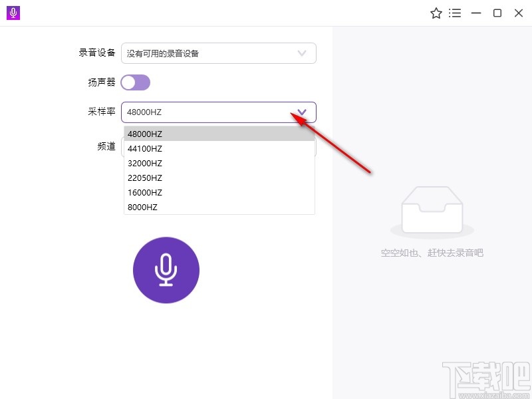Image resolution: width=532 pixels, height=399 pixels.
Task: Click the purple app logo in the titlebar
Action: 12,12
